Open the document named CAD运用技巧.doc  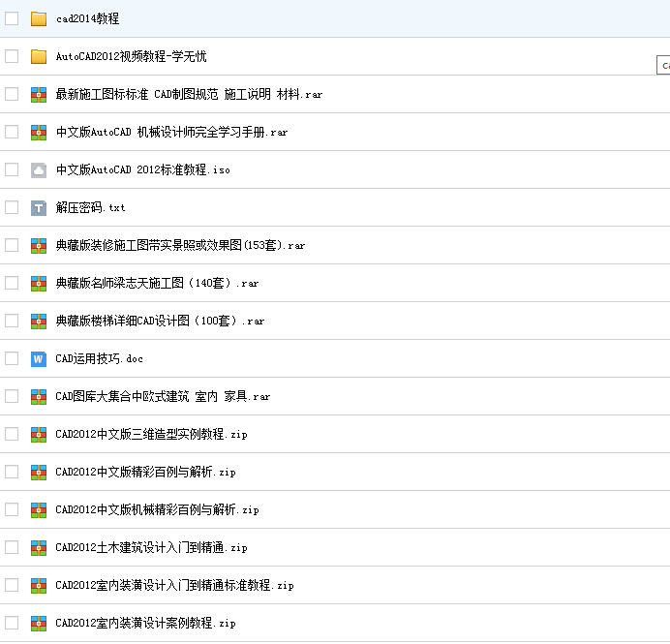(x=99, y=358)
